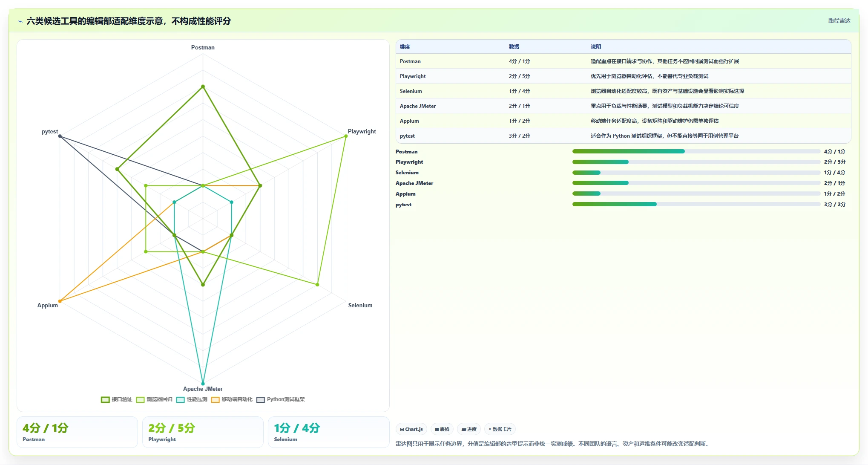
Task: Toggle the 接口验证 legend swatch
Action: [105, 399]
